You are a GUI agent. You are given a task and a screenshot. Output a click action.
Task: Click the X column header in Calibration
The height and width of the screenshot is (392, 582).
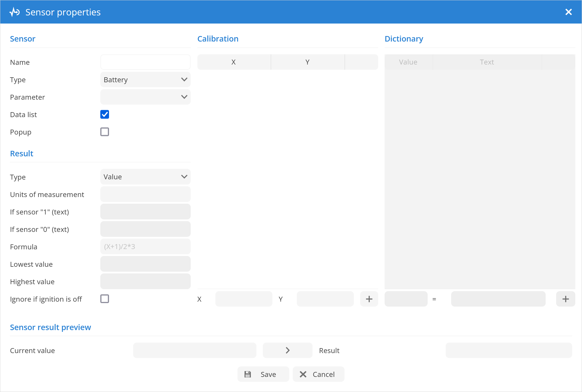point(234,62)
